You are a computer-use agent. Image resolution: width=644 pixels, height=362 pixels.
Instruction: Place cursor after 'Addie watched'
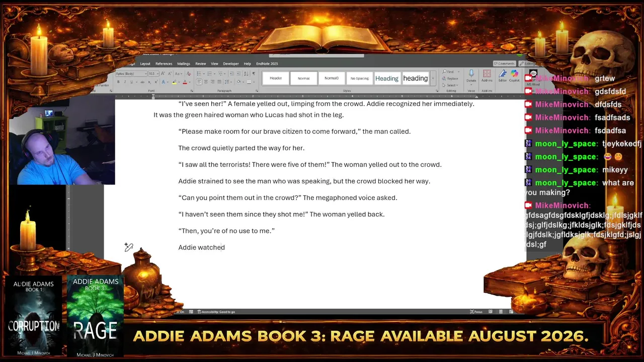click(225, 247)
